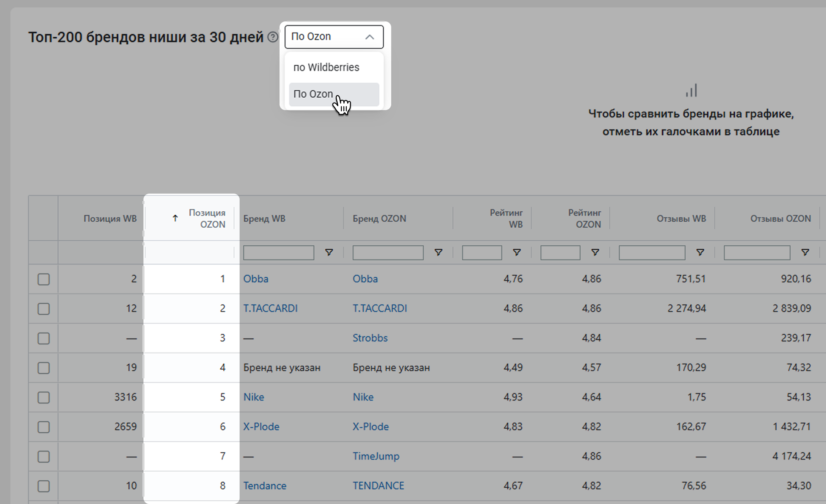Open Tendance link in Бренд WB column

point(265,486)
